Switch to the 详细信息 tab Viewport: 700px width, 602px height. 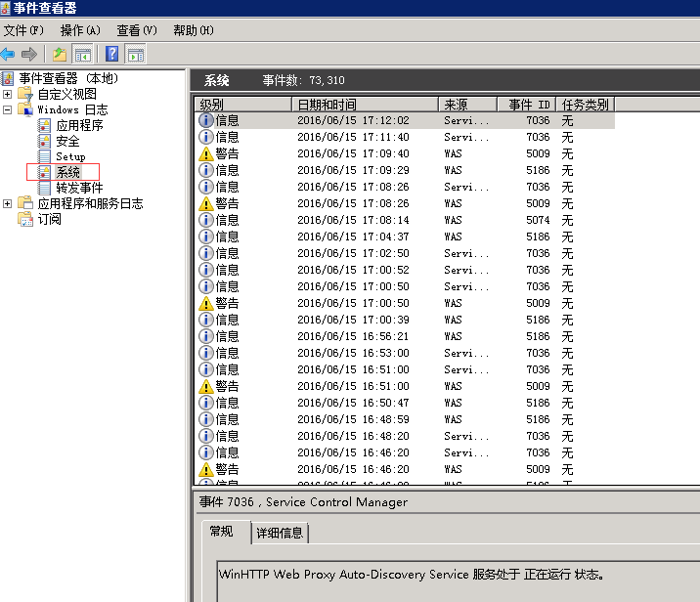click(280, 533)
